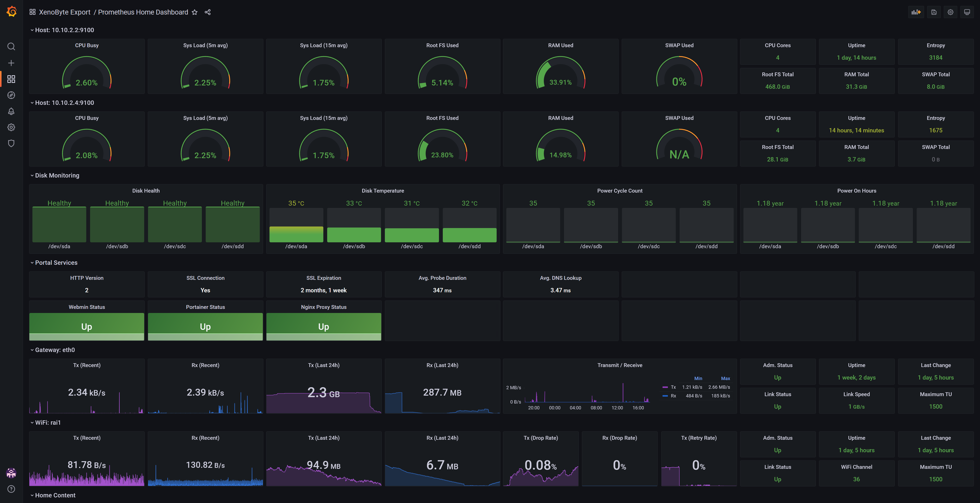Click the Webmin Status panel title
Image resolution: width=980 pixels, height=503 pixels.
[x=87, y=307]
